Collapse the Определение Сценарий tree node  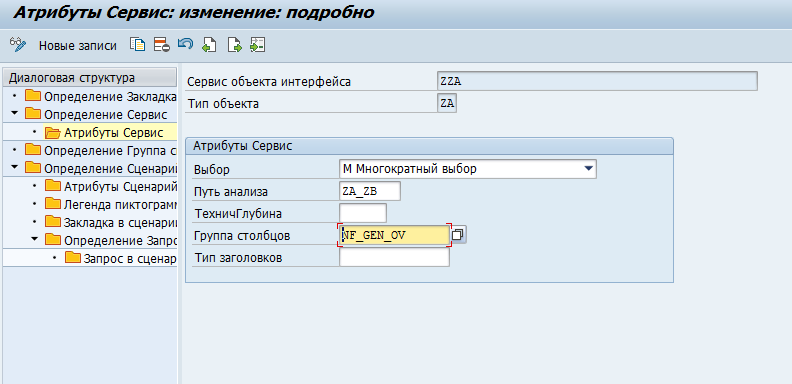tap(15, 168)
